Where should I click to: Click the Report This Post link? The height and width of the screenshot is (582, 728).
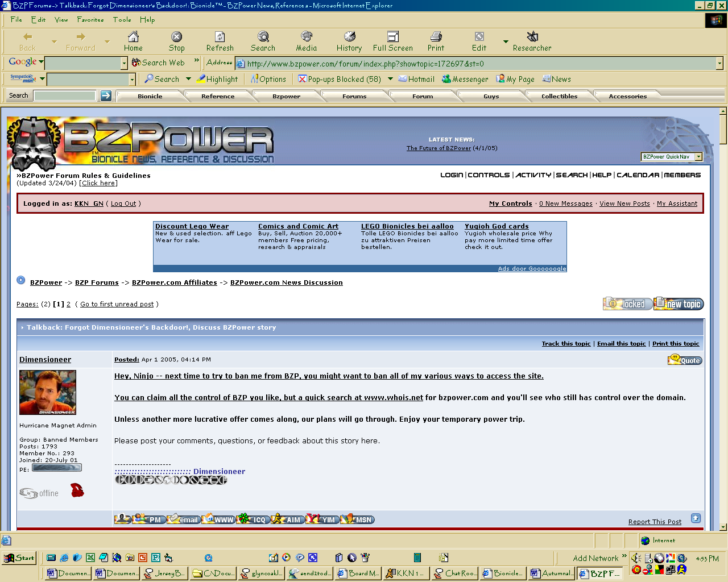pyautogui.click(x=655, y=522)
